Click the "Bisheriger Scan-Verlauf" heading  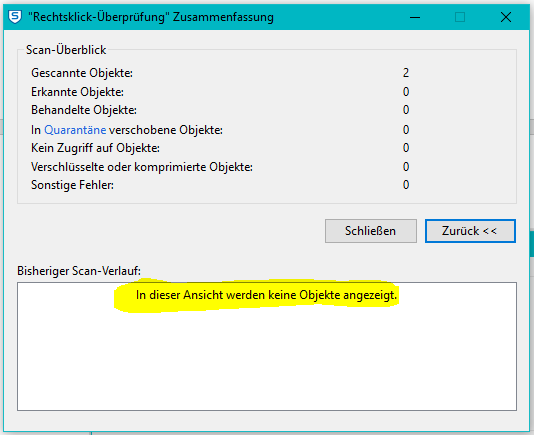79,271
